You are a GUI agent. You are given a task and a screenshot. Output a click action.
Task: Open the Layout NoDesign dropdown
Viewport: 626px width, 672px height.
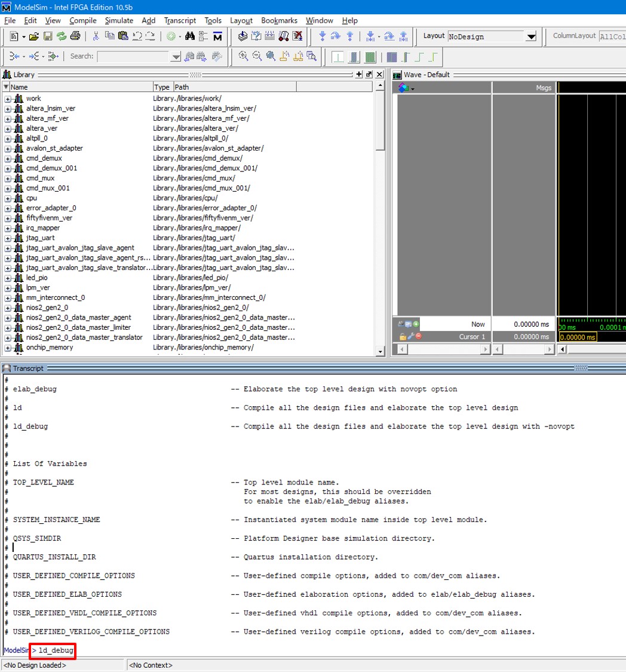[x=530, y=36]
